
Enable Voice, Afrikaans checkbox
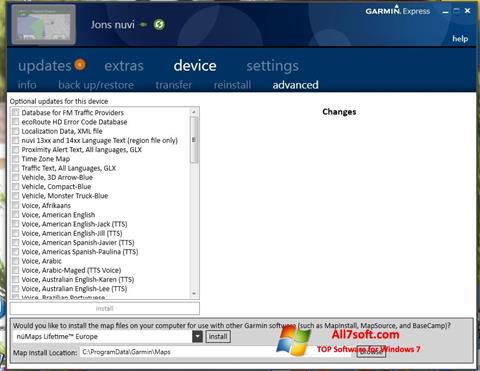16,205
